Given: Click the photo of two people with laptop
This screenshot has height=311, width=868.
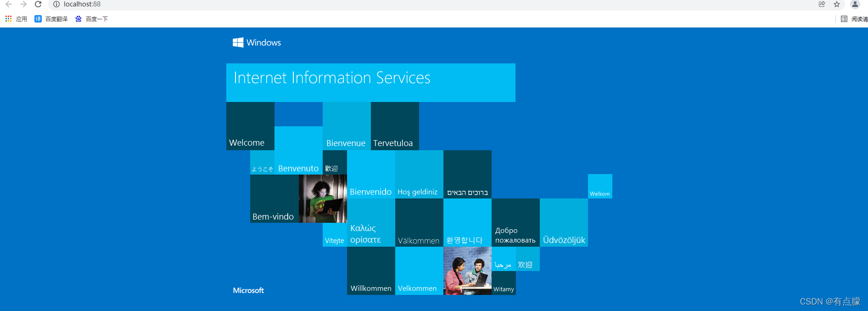Looking at the screenshot, I should pyautogui.click(x=467, y=271).
